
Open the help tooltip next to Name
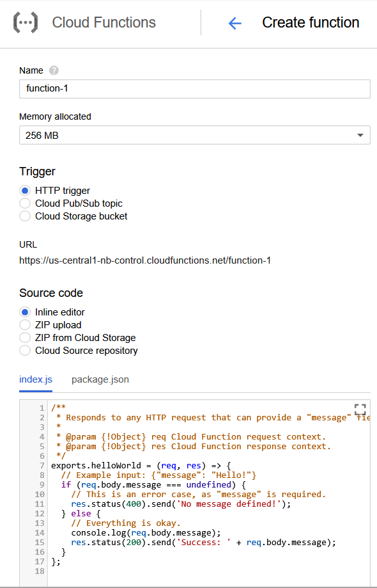click(54, 70)
